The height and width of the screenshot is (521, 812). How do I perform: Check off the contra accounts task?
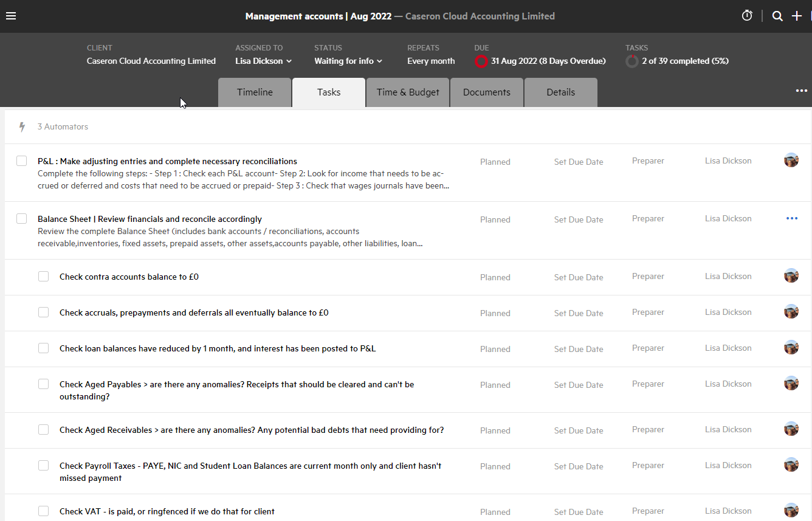[x=44, y=277]
